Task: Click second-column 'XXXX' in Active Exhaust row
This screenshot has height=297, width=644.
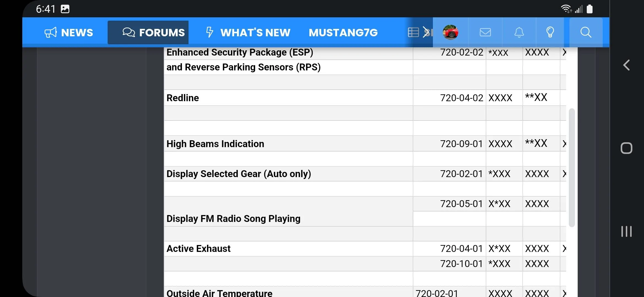Action: [x=537, y=249]
